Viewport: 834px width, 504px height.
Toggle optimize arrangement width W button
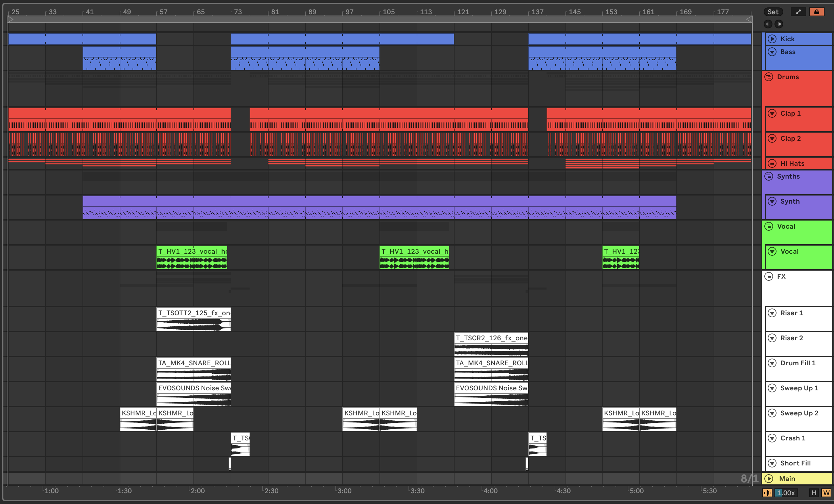(x=826, y=493)
